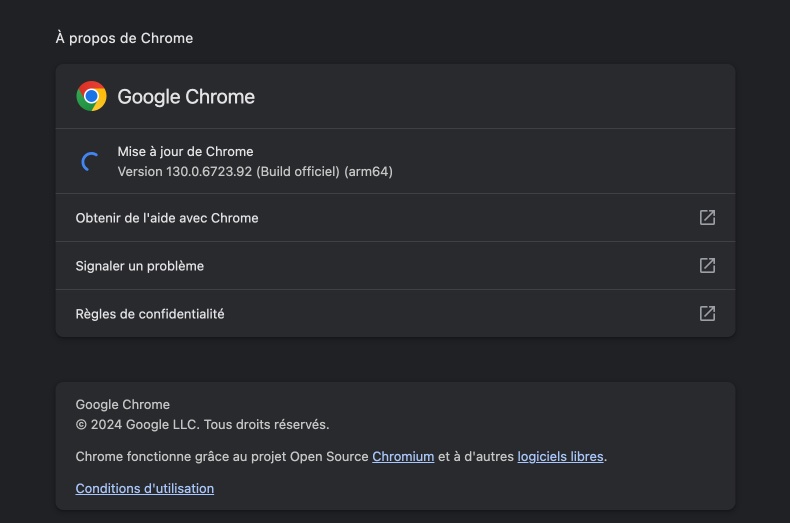Click the Mise à jour de Chrome label
This screenshot has width=790, height=523.
(x=185, y=151)
